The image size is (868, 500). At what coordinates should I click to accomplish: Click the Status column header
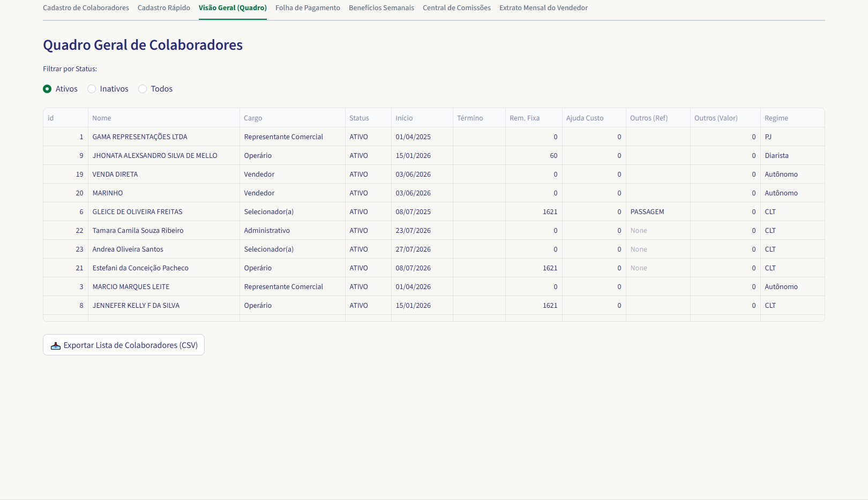[x=369, y=118]
